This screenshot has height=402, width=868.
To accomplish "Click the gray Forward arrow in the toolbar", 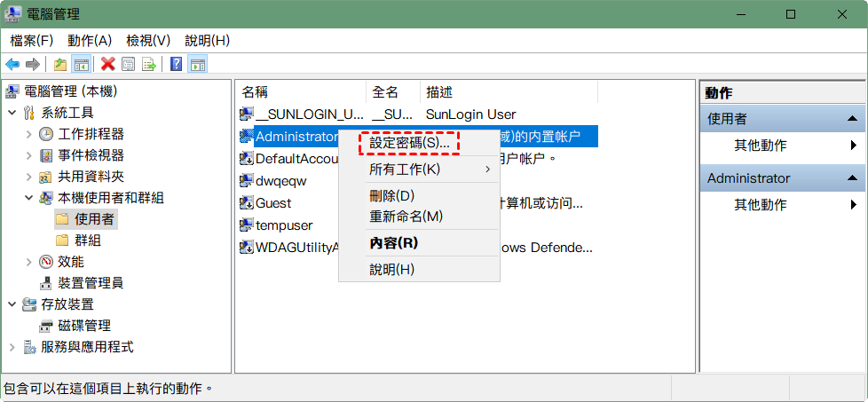I will point(33,65).
